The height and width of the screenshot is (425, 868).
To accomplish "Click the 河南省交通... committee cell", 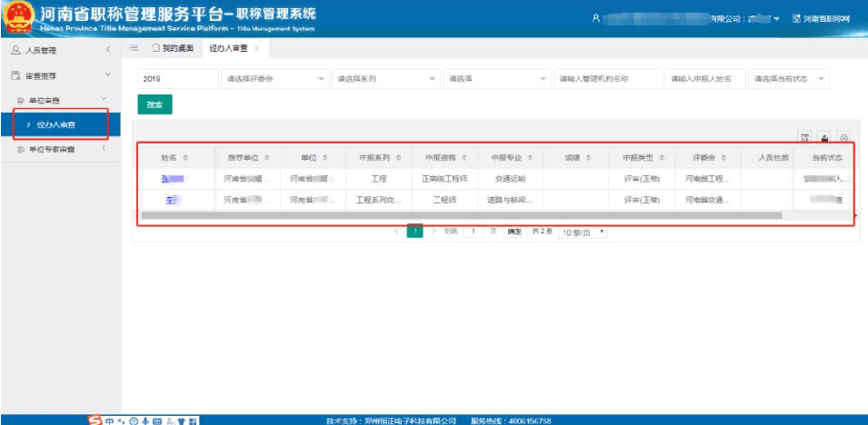I will pyautogui.click(x=707, y=201).
